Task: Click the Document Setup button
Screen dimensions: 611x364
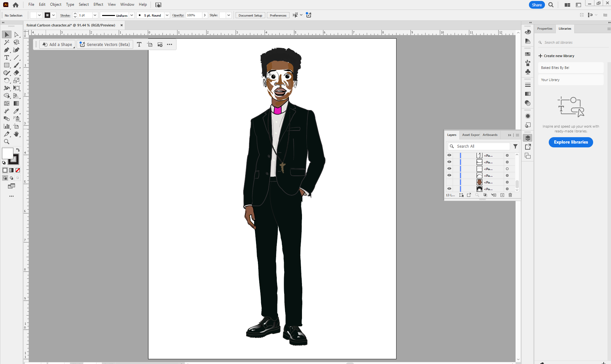Action: 250,15
